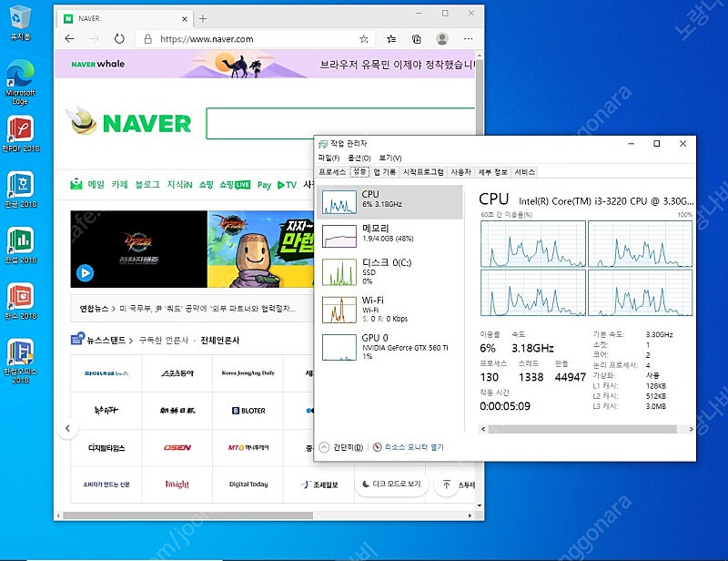Open the 파일 menu in Task Manager
Viewport: 728px width, 561px height.
coord(329,158)
